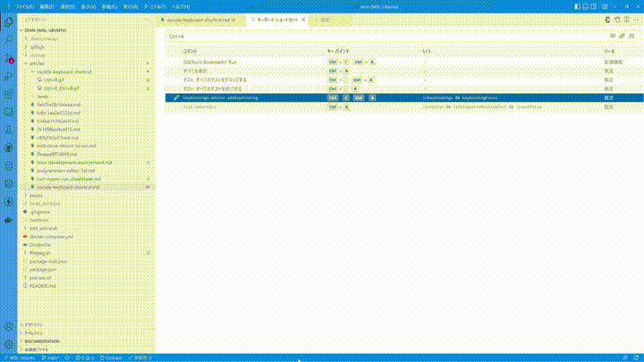Open the Extensions view in activity bar
The height and width of the screenshot is (362, 644).
coord(9,94)
